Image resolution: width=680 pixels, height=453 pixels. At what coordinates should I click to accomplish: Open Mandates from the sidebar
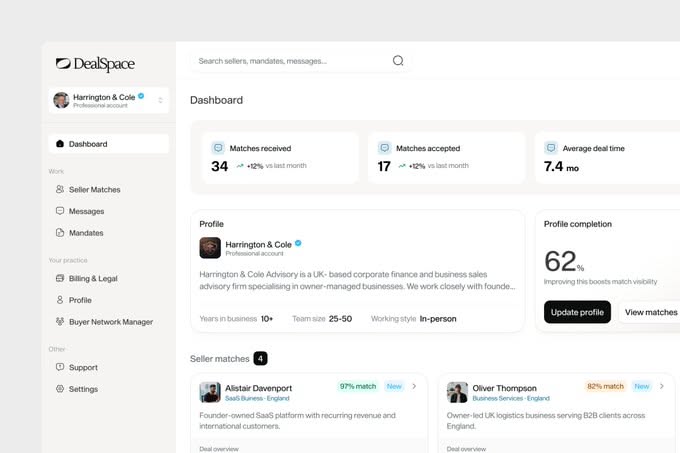[86, 233]
